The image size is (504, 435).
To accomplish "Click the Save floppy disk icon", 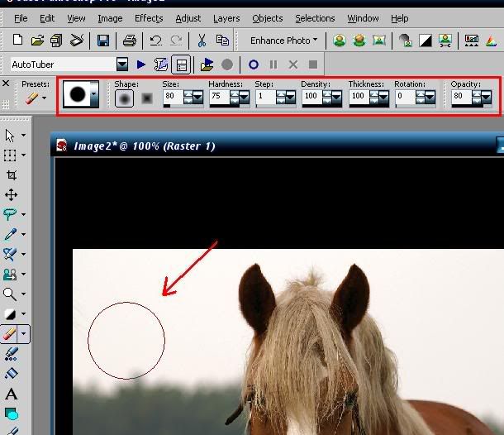I will (x=103, y=41).
